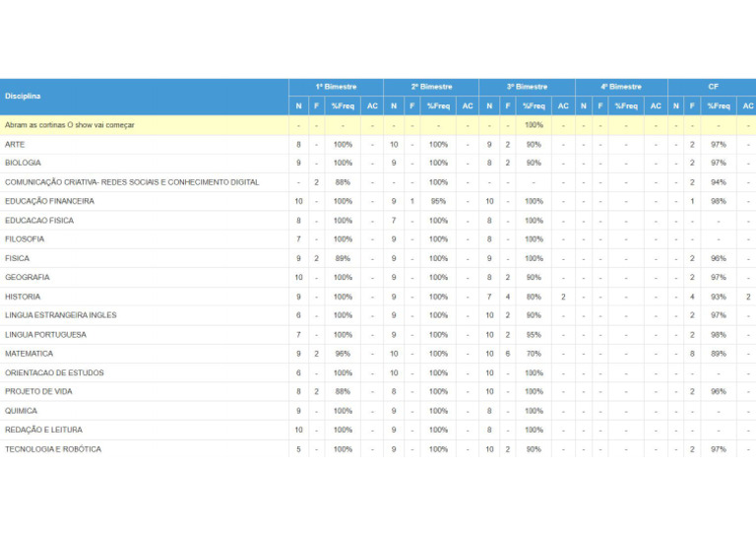
Task: Click COMUNICAÇÃO CRIATIVA- REDES SOCIAIS discipline
Action: 132,182
